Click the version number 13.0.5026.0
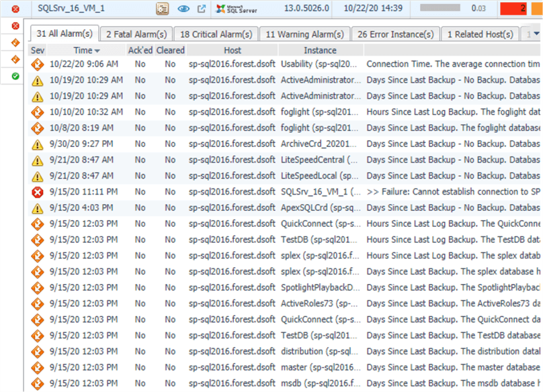Viewport: 543px width, 392px height. [x=306, y=8]
